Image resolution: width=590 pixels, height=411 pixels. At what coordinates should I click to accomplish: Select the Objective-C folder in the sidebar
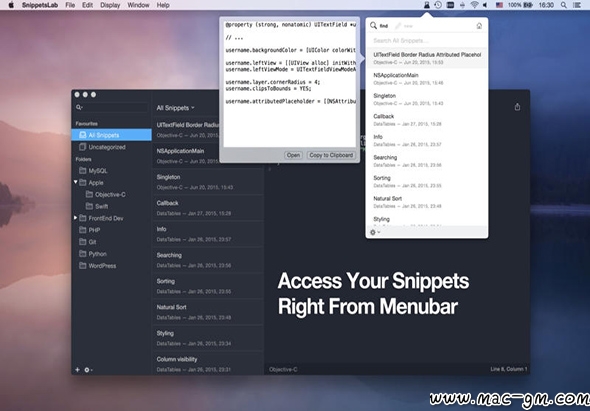coord(110,195)
